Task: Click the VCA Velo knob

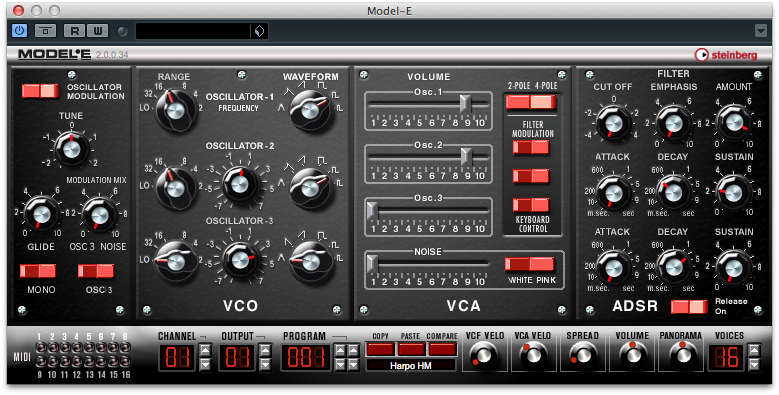Action: (533, 356)
